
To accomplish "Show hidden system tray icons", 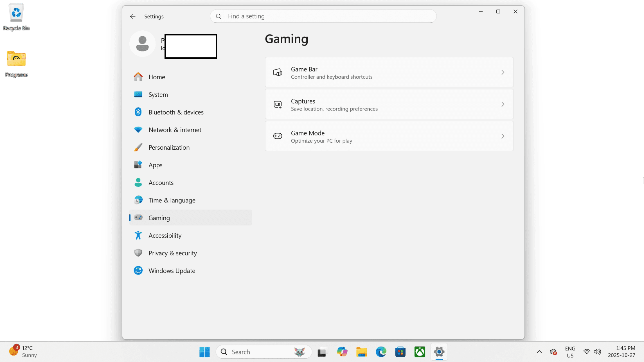I will click(539, 352).
